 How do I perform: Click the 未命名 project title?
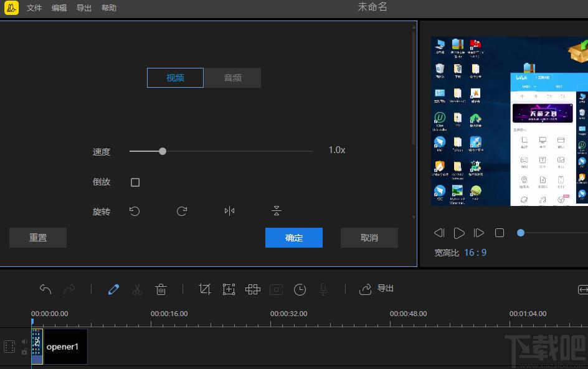coord(372,7)
